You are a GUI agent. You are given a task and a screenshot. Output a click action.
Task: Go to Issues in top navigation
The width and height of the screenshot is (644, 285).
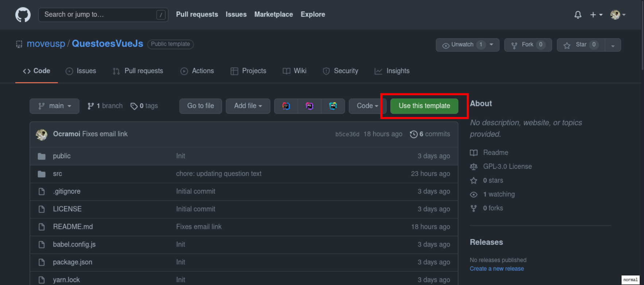pos(236,14)
